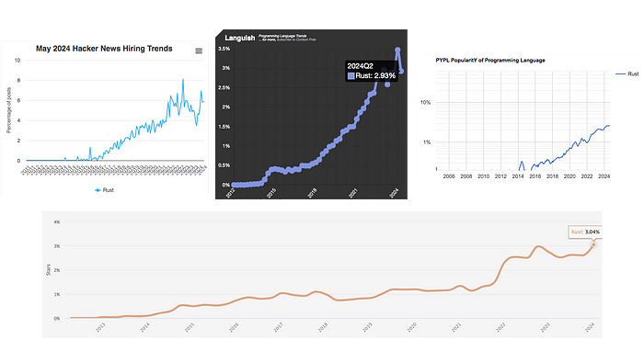Image resolution: width=644 pixels, height=362 pixels.
Task: Click the '0.5%' label on the Languish axis
Action: pyautogui.click(x=224, y=165)
